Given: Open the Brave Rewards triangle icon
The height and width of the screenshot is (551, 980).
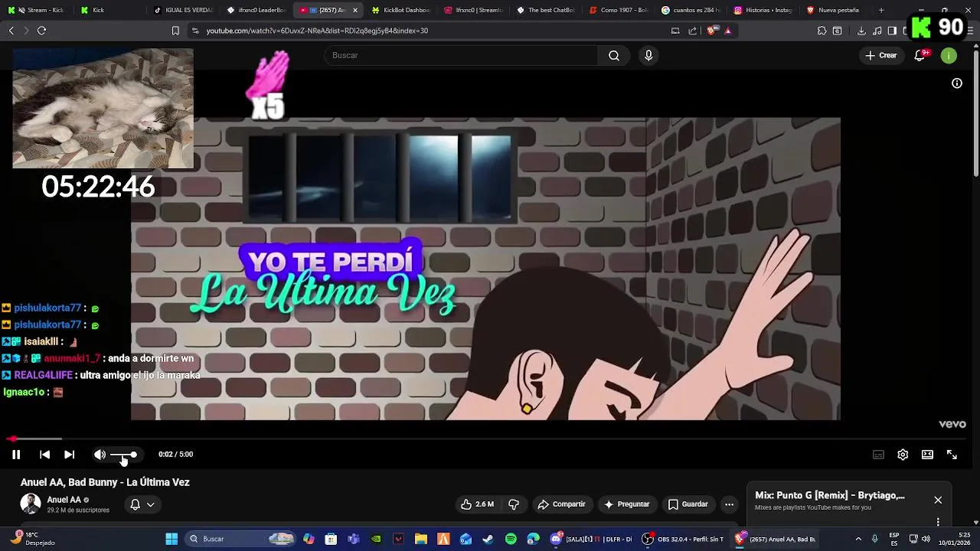Looking at the screenshot, I should pyautogui.click(x=727, y=31).
